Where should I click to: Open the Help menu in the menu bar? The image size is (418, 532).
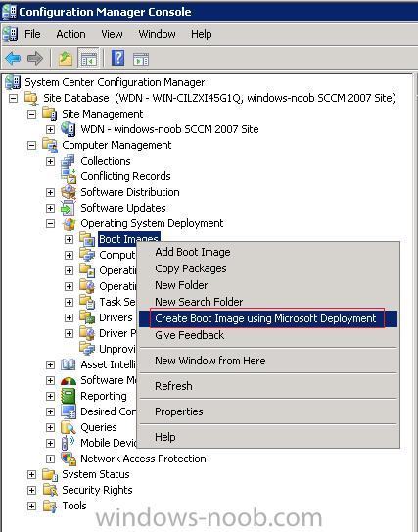202,34
